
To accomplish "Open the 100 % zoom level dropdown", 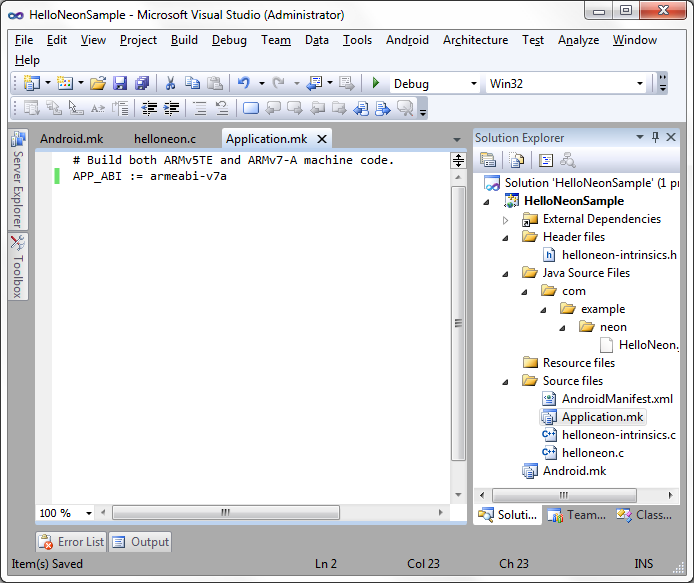I will 89,513.
